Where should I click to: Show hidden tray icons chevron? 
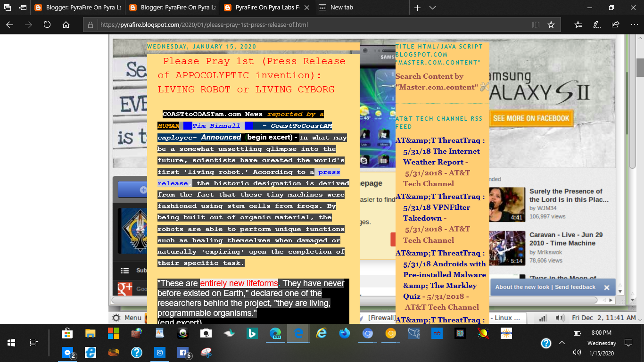pyautogui.click(x=561, y=343)
